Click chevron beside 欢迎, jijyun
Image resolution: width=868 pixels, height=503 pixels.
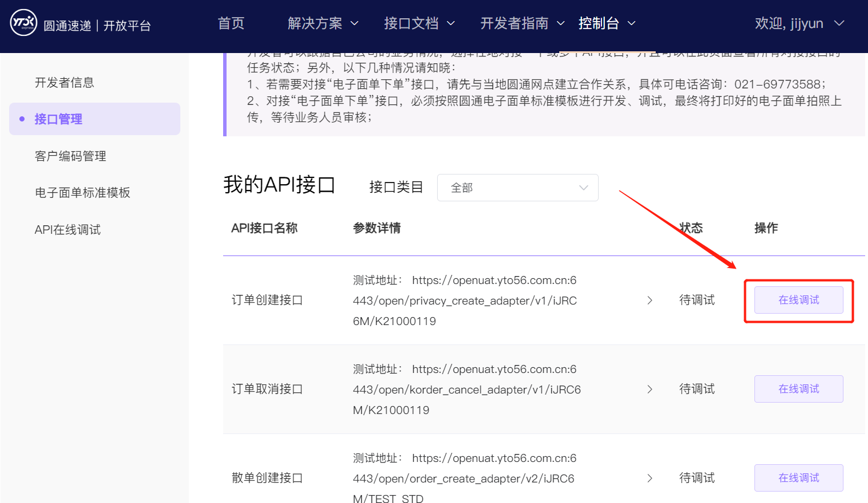tap(839, 23)
